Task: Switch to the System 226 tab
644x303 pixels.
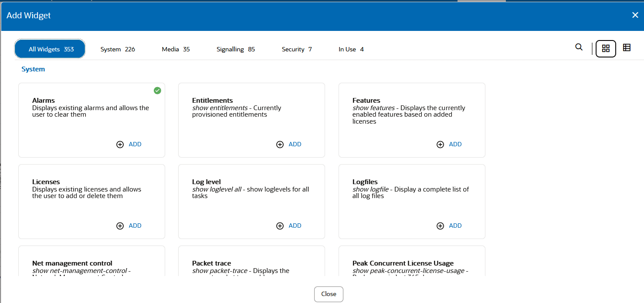Action: click(118, 49)
